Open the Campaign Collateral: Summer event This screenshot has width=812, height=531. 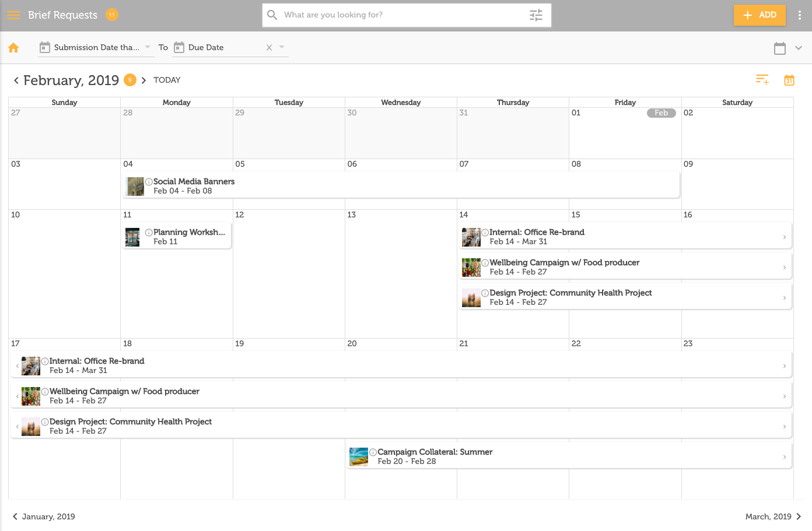(569, 456)
